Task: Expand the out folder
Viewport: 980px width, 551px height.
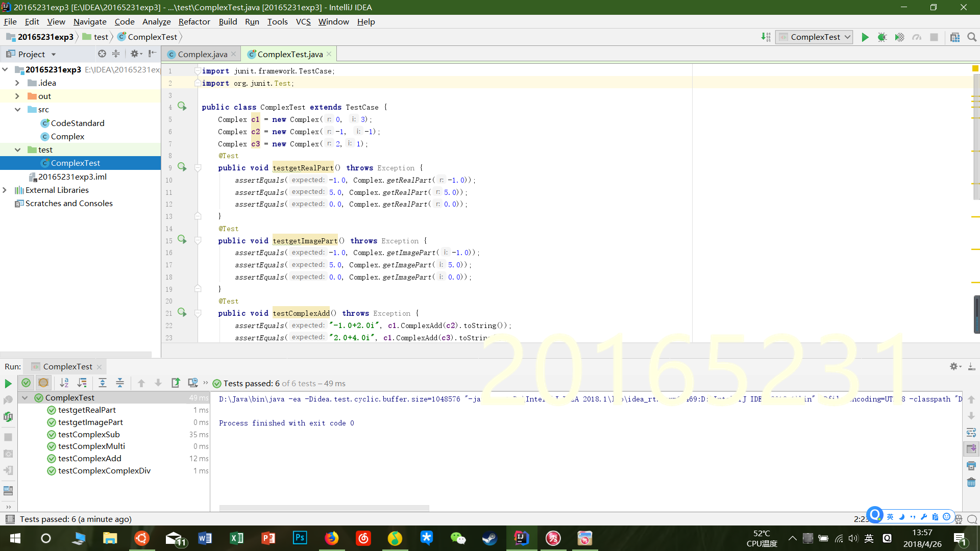Action: coord(17,96)
